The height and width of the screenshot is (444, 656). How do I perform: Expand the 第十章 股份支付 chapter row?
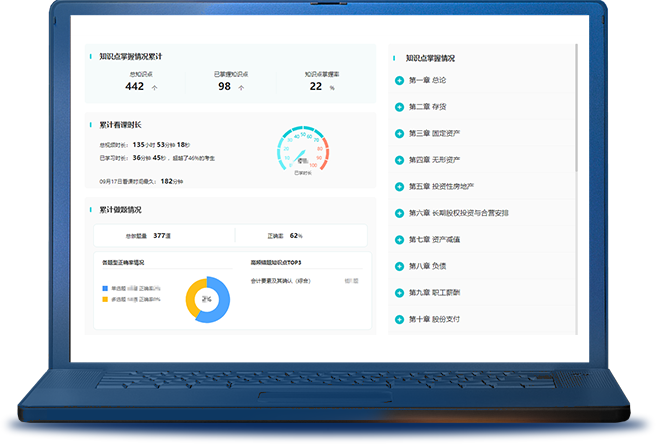coord(400,320)
